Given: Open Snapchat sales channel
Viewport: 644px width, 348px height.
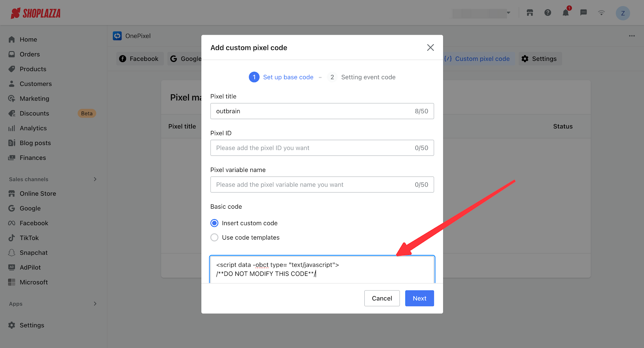Looking at the screenshot, I should (33, 253).
